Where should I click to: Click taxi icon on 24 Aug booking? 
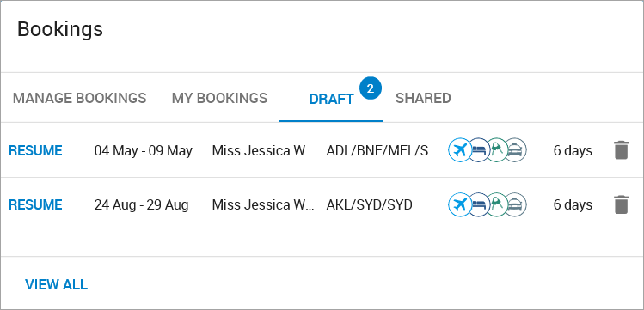point(515,204)
